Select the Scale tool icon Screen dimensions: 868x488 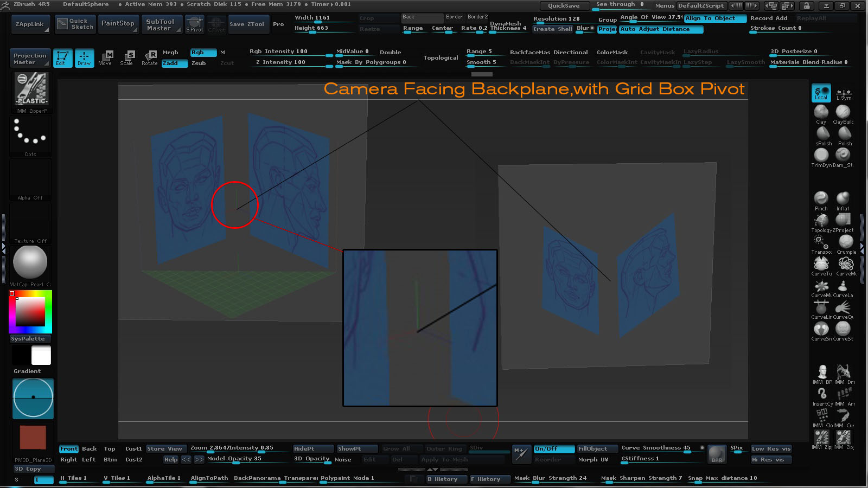[x=127, y=57]
